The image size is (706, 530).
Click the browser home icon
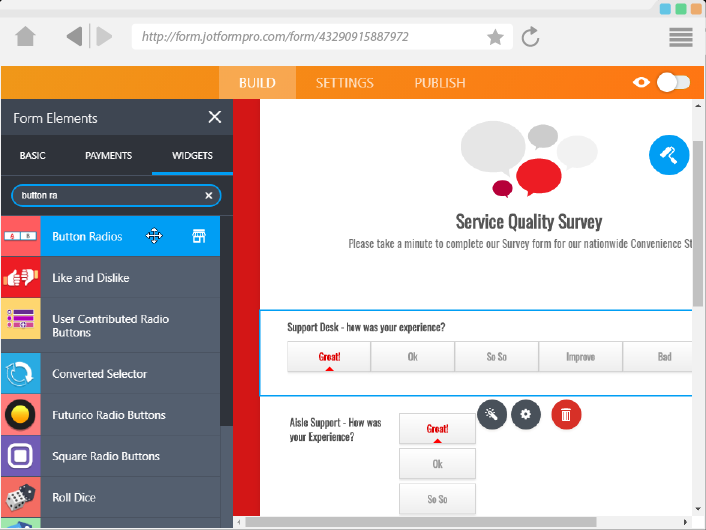click(26, 37)
